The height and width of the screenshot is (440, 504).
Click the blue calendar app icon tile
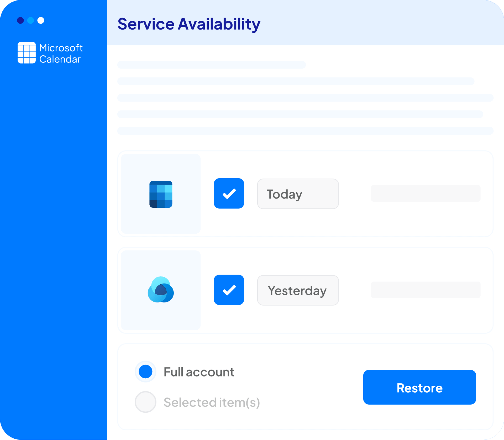(x=161, y=194)
